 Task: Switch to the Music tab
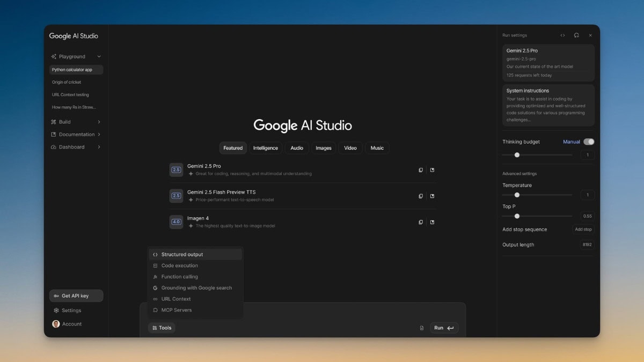click(377, 148)
